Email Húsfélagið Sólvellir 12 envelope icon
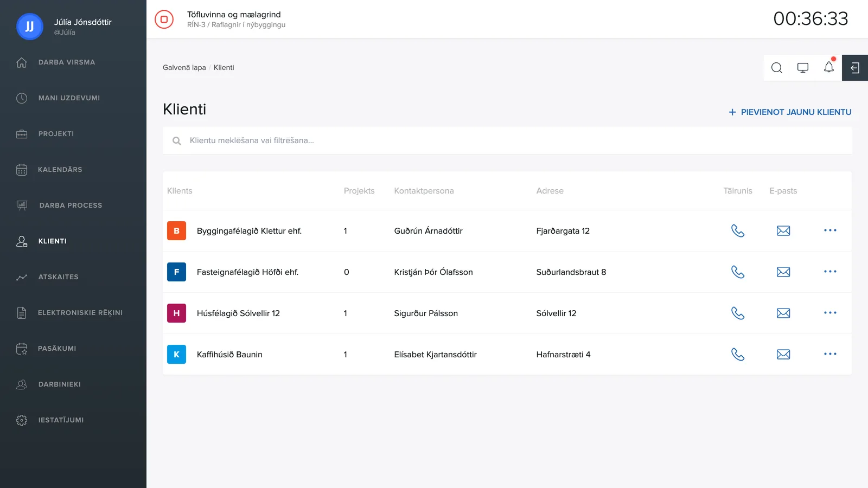This screenshot has width=868, height=488. click(783, 313)
